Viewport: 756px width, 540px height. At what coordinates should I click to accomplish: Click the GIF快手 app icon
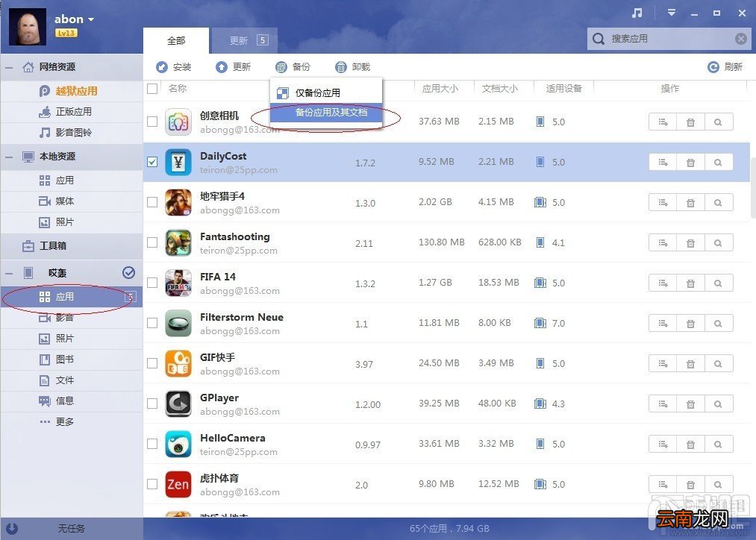(x=178, y=364)
